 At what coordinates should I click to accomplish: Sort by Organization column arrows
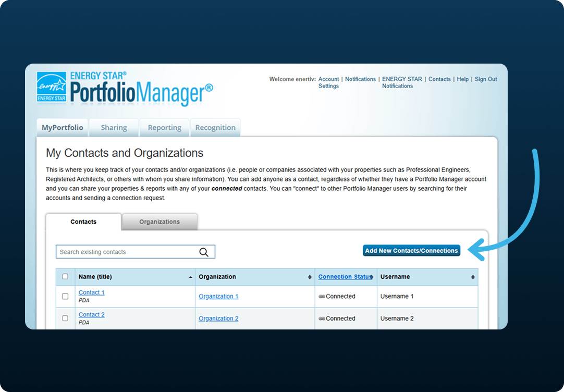310,277
